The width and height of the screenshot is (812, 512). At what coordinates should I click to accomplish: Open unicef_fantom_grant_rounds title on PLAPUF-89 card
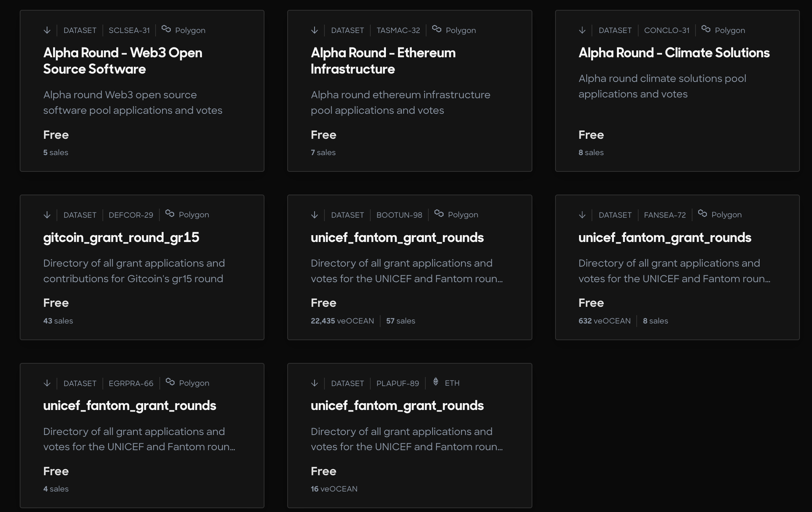point(397,406)
